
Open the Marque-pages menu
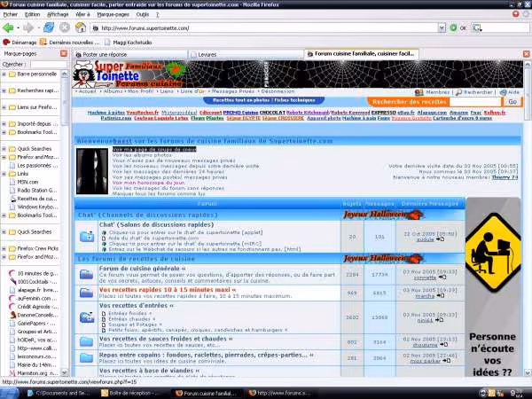pyautogui.click(x=113, y=14)
